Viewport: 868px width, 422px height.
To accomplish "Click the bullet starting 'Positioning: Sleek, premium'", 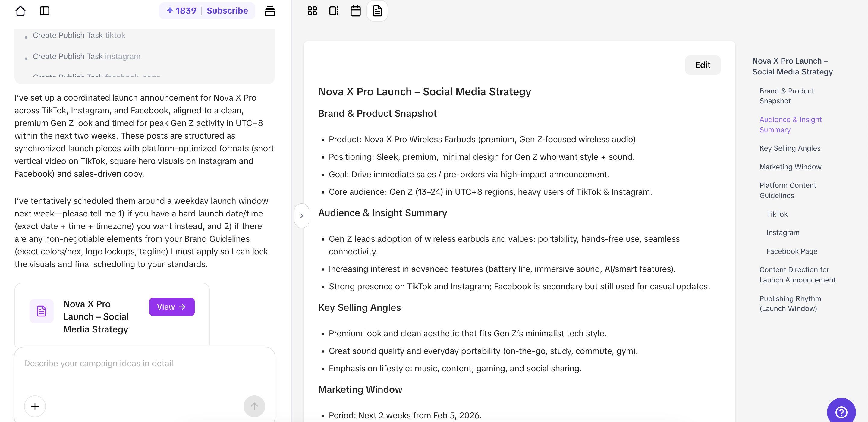I will (x=482, y=157).
